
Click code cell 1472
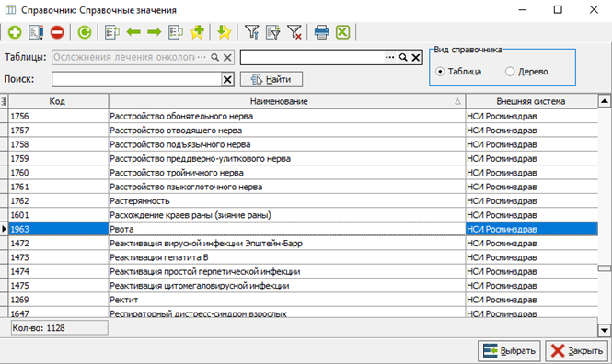click(58, 244)
